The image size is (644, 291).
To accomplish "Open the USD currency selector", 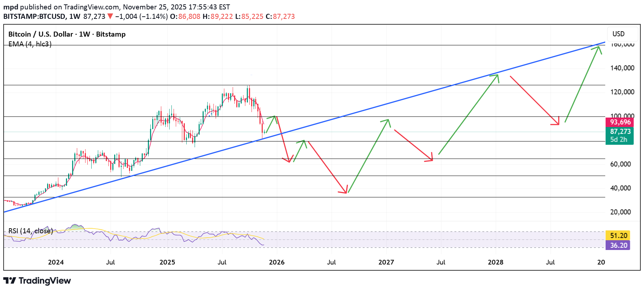I will (618, 34).
